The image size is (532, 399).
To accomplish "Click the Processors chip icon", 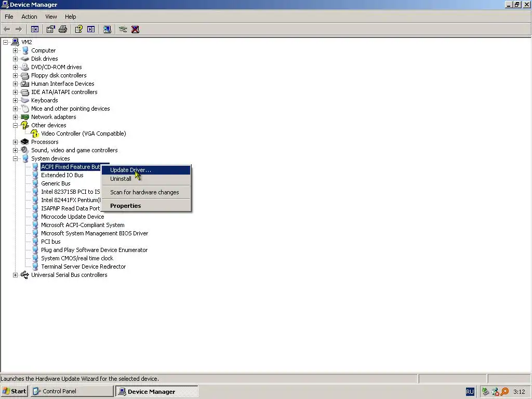I will 25,142.
